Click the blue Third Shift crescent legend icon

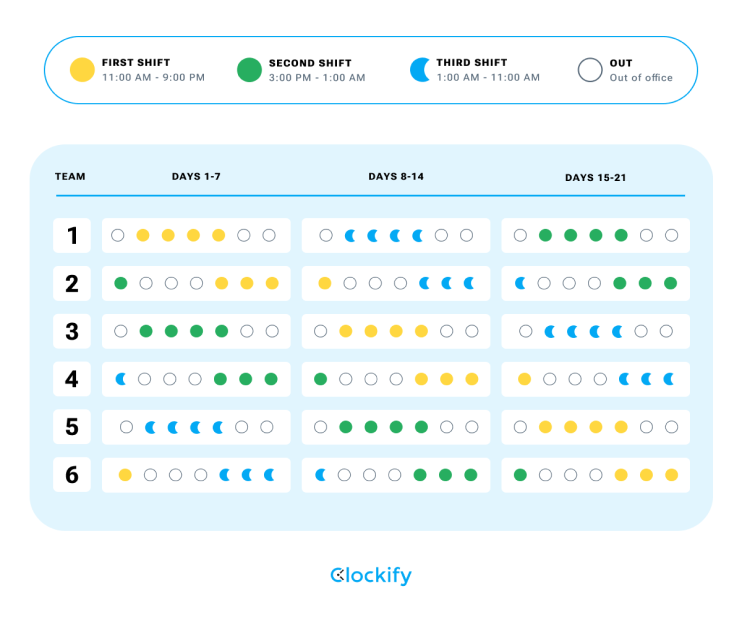[x=420, y=70]
